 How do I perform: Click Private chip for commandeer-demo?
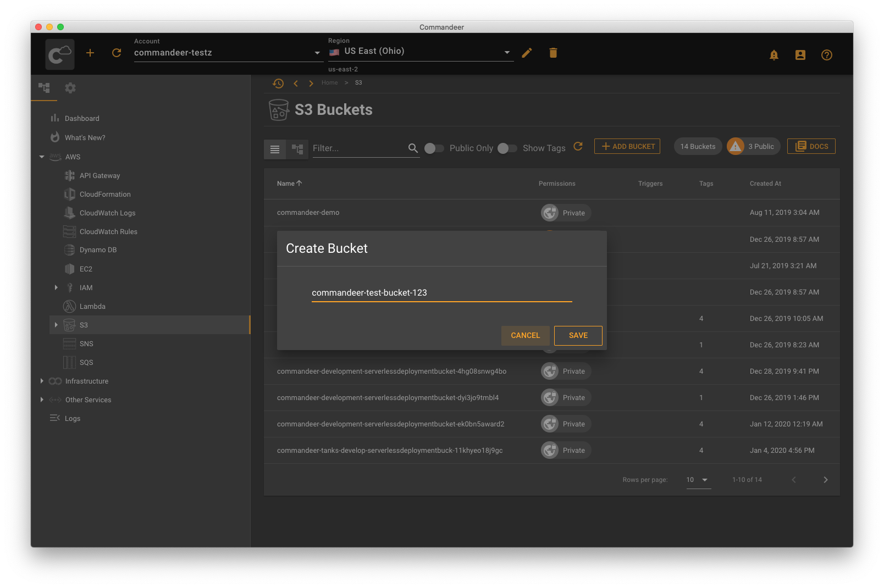(566, 213)
